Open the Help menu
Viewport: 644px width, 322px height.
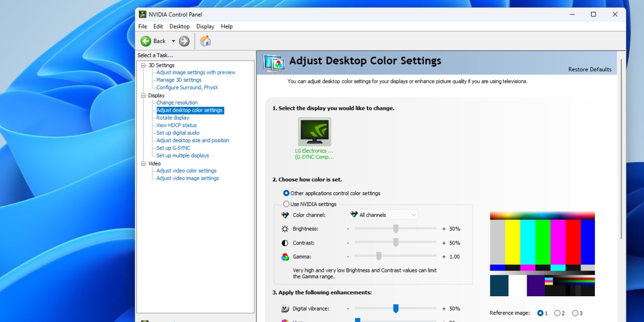(227, 26)
